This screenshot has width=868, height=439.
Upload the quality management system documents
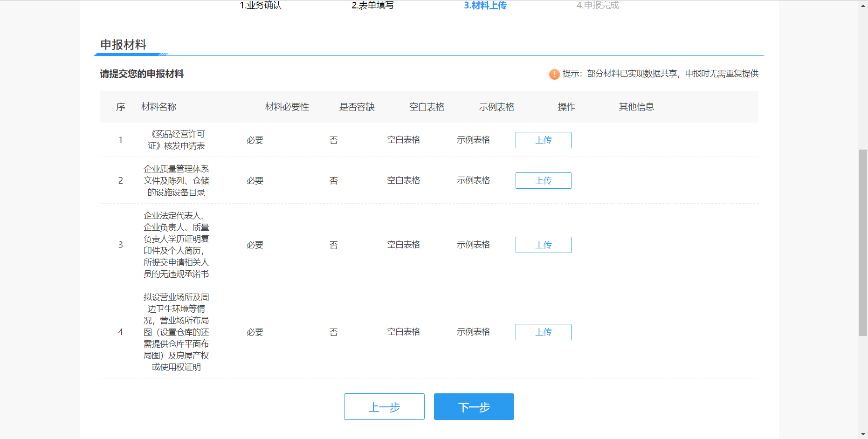(x=543, y=180)
